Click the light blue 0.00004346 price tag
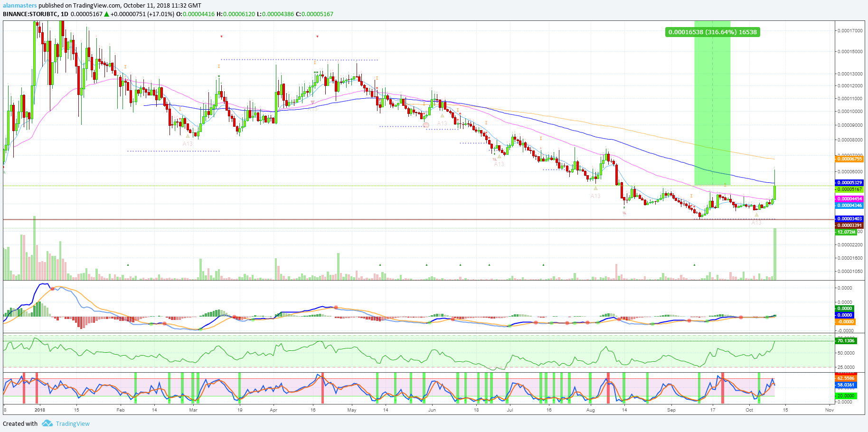The height and width of the screenshot is (432, 868). [849, 205]
